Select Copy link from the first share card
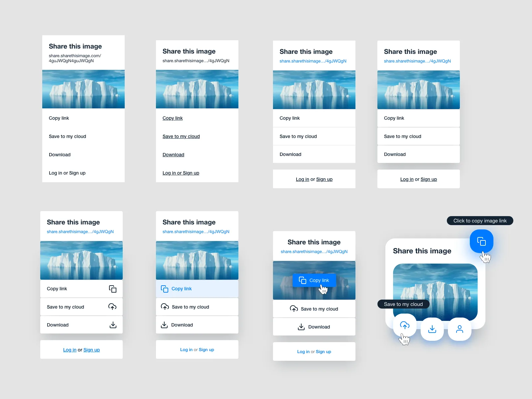 coord(59,118)
